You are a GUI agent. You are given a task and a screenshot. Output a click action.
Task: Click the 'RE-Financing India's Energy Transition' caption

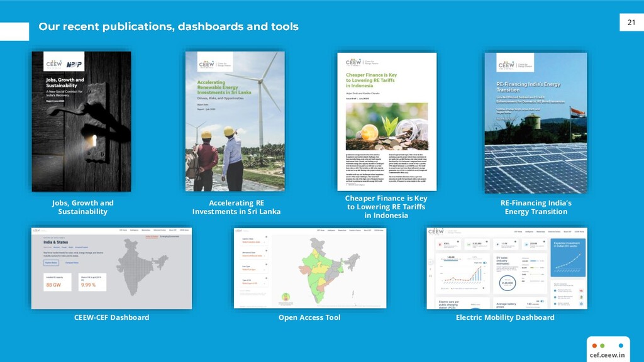[x=536, y=207]
